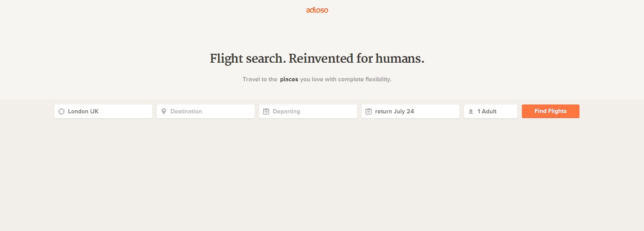
Task: Focus the London UK origin field
Action: pos(108,111)
